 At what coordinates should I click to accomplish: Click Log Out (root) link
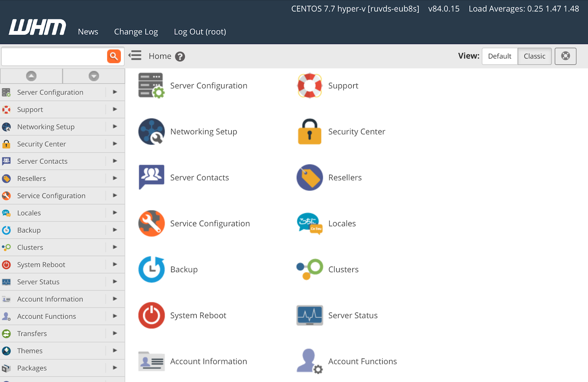(200, 32)
